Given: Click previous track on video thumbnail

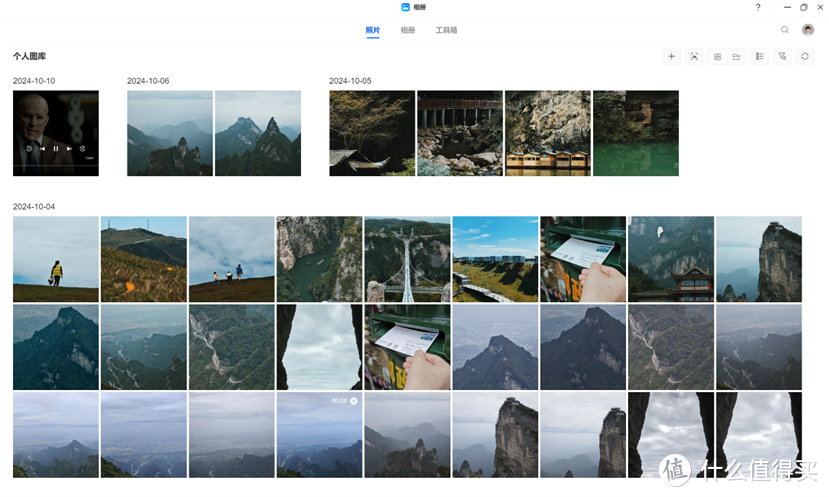Looking at the screenshot, I should (42, 149).
